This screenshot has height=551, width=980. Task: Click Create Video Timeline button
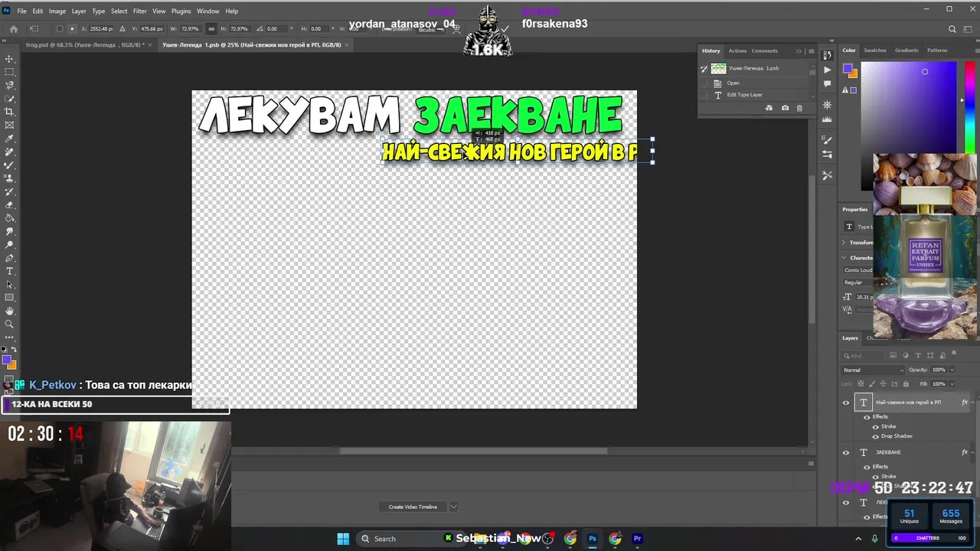coord(413,507)
